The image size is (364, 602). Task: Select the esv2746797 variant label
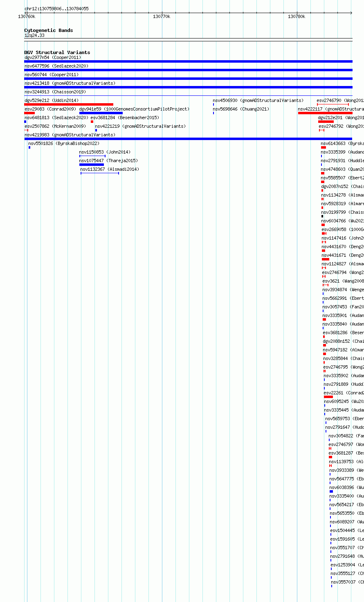[x=346, y=444]
